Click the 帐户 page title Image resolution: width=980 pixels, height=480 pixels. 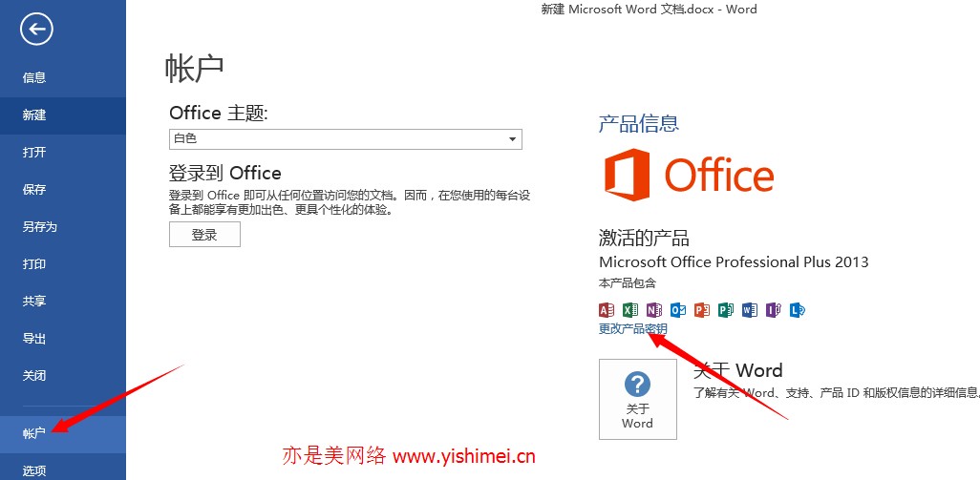click(x=194, y=69)
